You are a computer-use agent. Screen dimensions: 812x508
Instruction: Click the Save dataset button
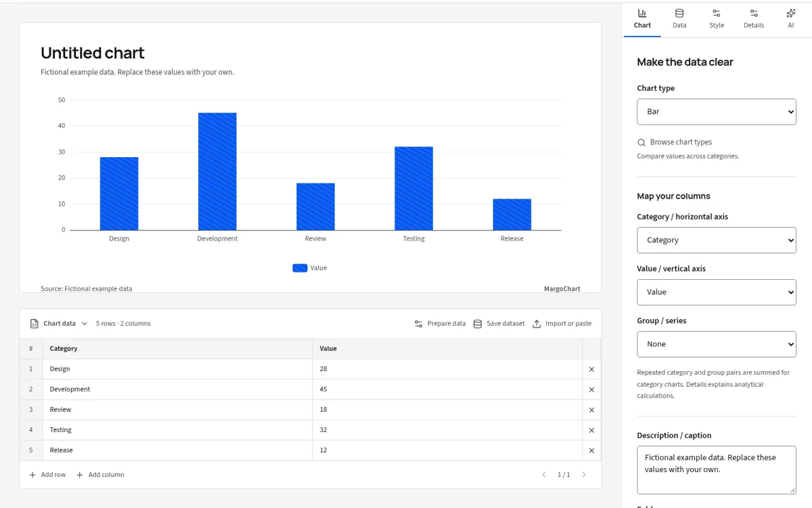pos(499,324)
